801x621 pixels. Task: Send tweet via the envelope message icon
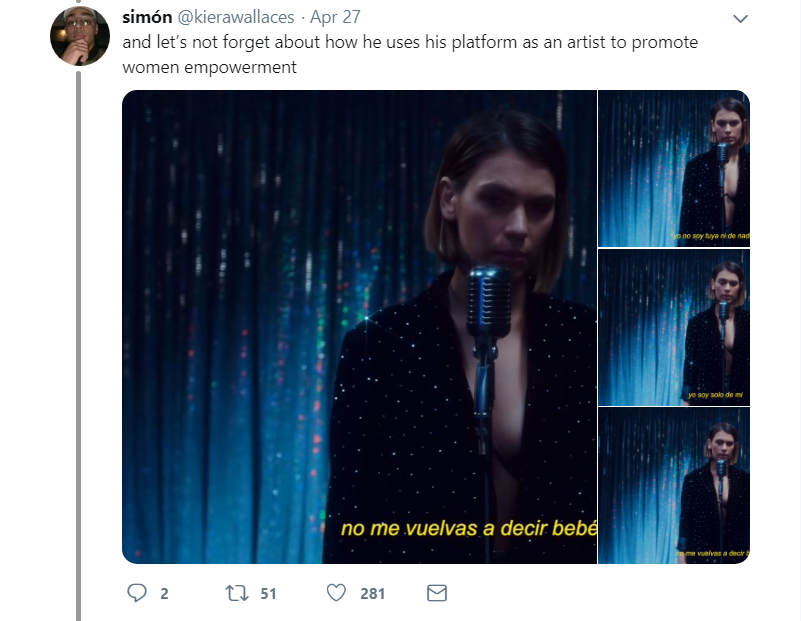437,593
